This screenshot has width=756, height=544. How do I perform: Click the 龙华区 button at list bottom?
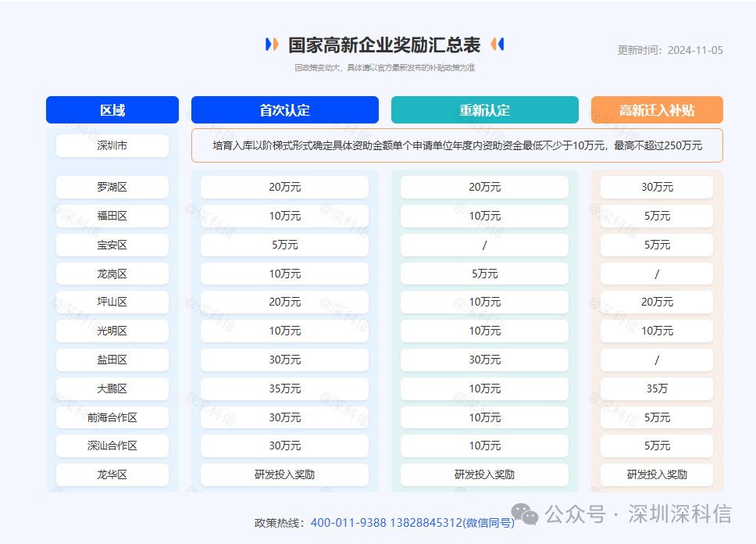[x=112, y=474]
